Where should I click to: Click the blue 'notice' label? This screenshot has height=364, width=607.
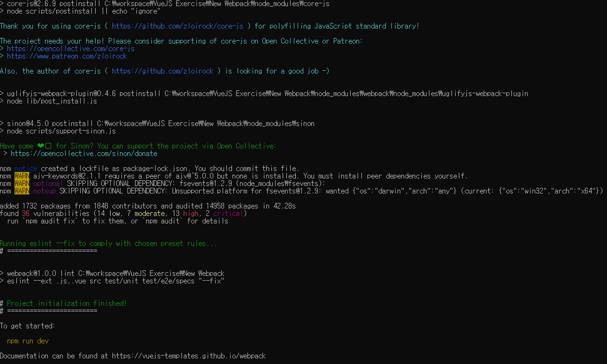point(26,169)
